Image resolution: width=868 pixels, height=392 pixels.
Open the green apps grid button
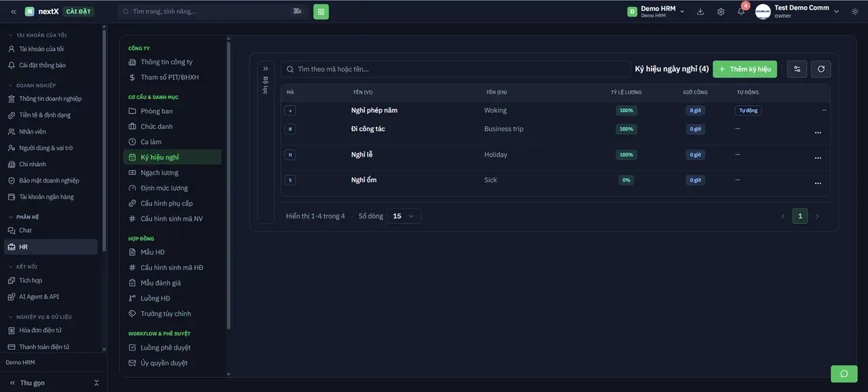point(321,12)
